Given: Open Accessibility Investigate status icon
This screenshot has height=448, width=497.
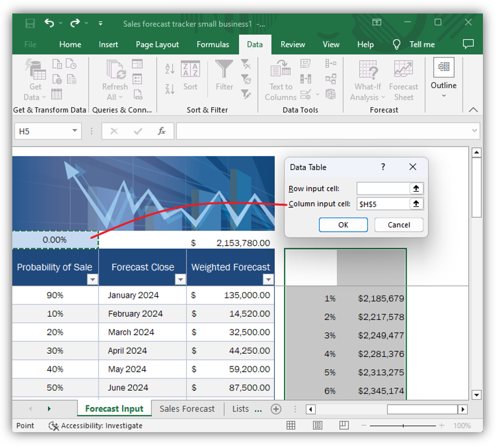Looking at the screenshot, I should coord(53,426).
